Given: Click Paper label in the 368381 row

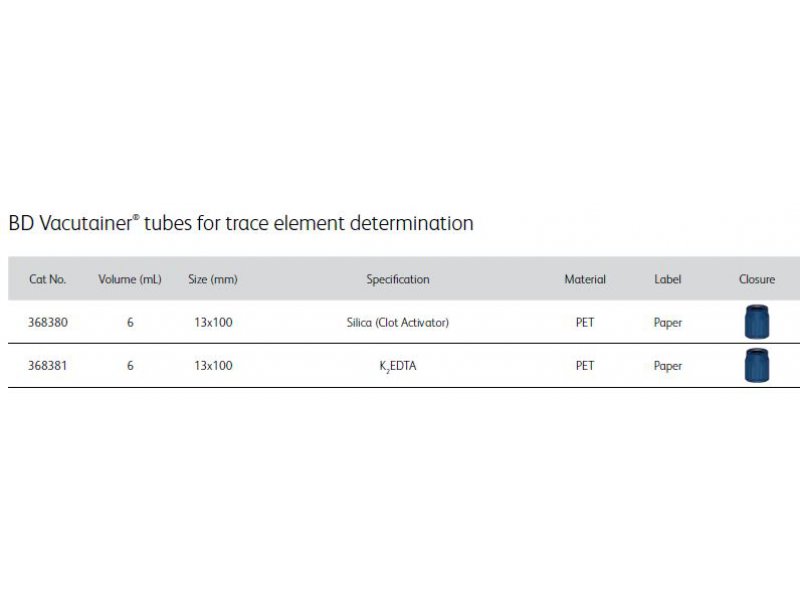Looking at the screenshot, I should [667, 366].
